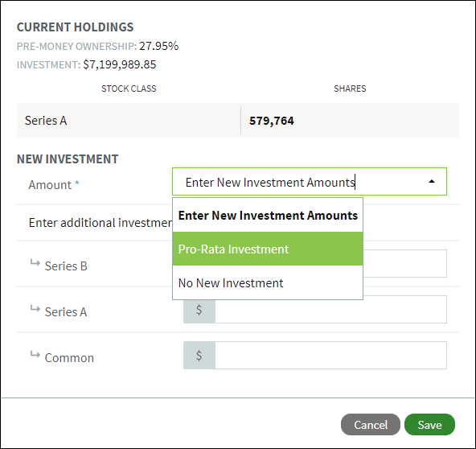Click the dollar sign beside Series A

point(199,309)
